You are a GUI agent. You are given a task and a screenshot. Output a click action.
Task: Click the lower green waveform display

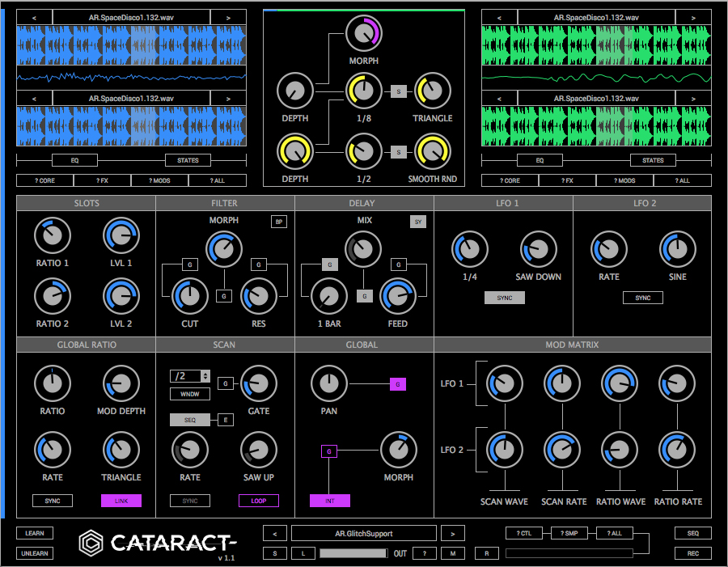tap(597, 126)
